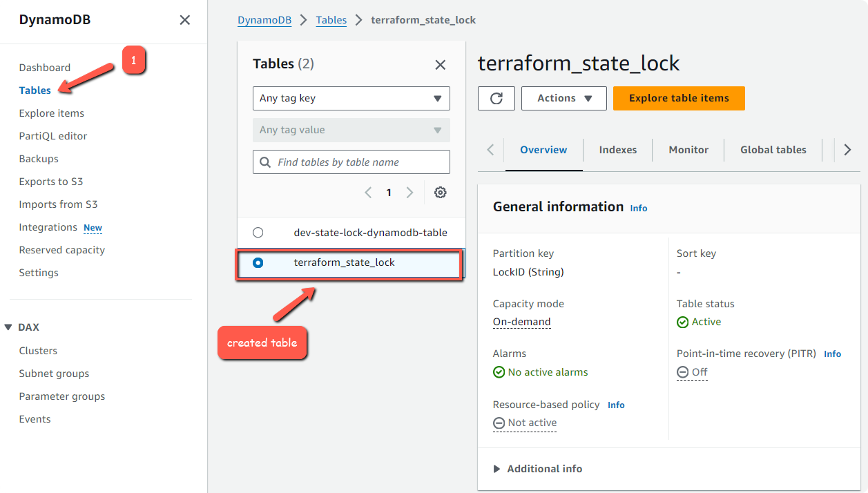Viewport: 868px width, 493px height.
Task: Switch to the Monitor tab
Action: pyautogui.click(x=688, y=149)
